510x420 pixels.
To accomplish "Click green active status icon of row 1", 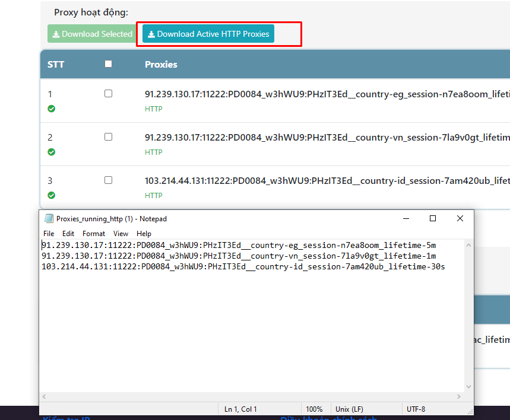I will pos(52,109).
